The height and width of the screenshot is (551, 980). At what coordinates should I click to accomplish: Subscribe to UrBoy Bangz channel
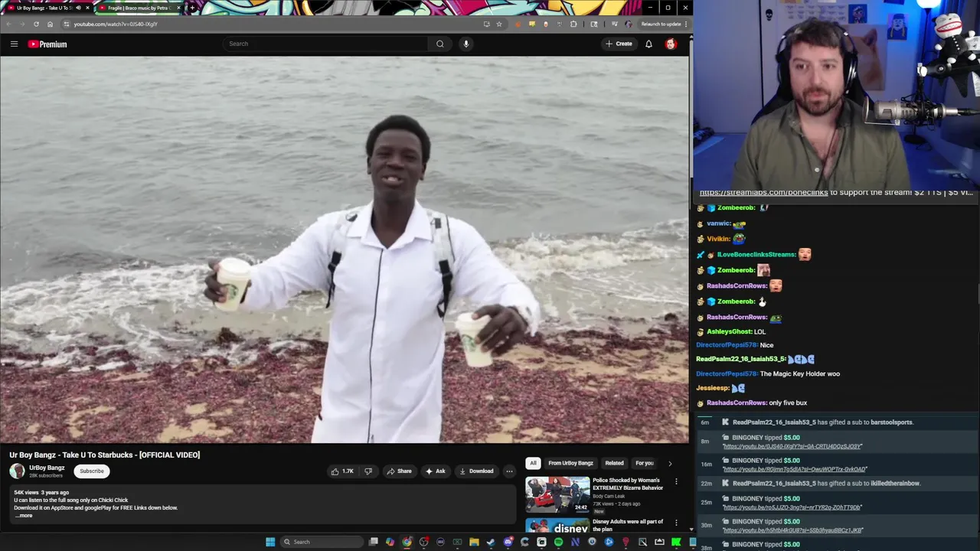coord(92,471)
